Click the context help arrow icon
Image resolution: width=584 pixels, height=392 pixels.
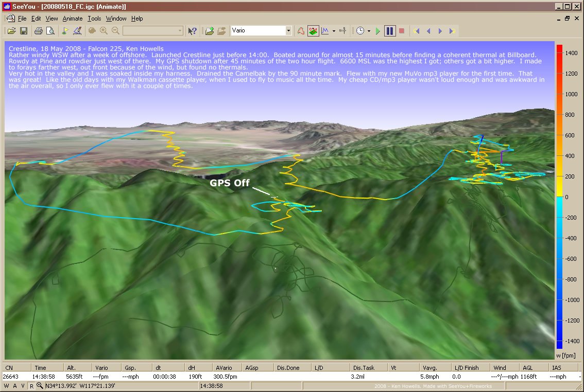[193, 31]
